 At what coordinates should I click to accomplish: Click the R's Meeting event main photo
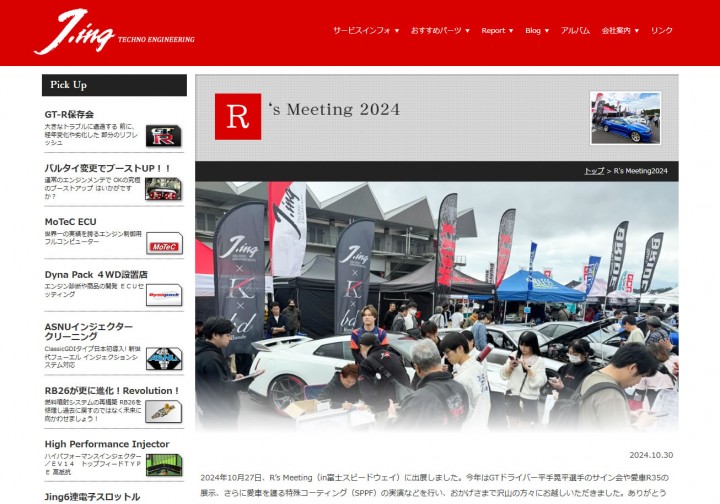pyautogui.click(x=437, y=306)
